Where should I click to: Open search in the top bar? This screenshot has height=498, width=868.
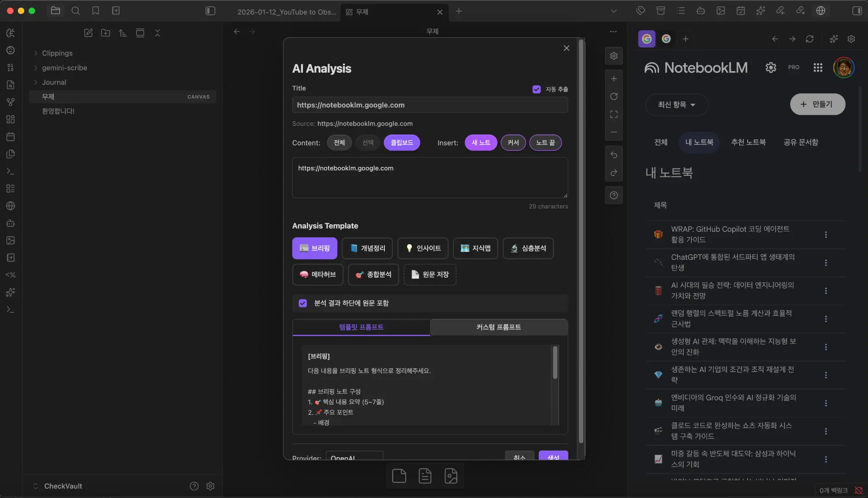(75, 11)
